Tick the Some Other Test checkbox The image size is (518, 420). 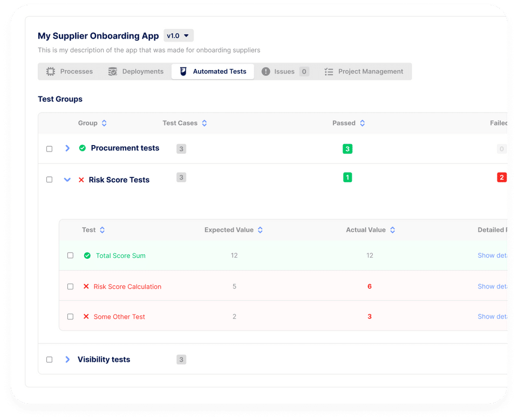click(x=70, y=316)
